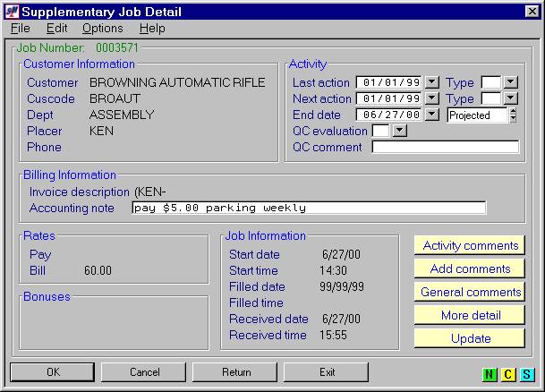Open the Next action date dropdown
The image size is (545, 392).
(432, 98)
